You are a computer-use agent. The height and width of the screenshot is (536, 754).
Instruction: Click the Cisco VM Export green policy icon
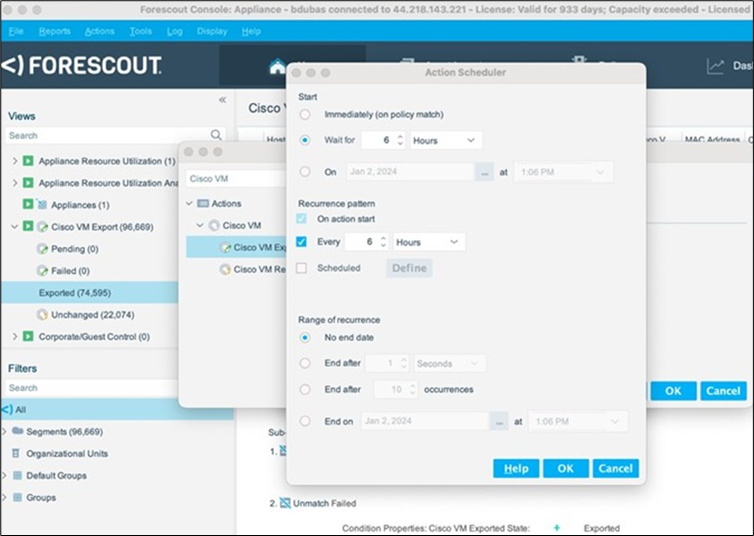click(28, 226)
